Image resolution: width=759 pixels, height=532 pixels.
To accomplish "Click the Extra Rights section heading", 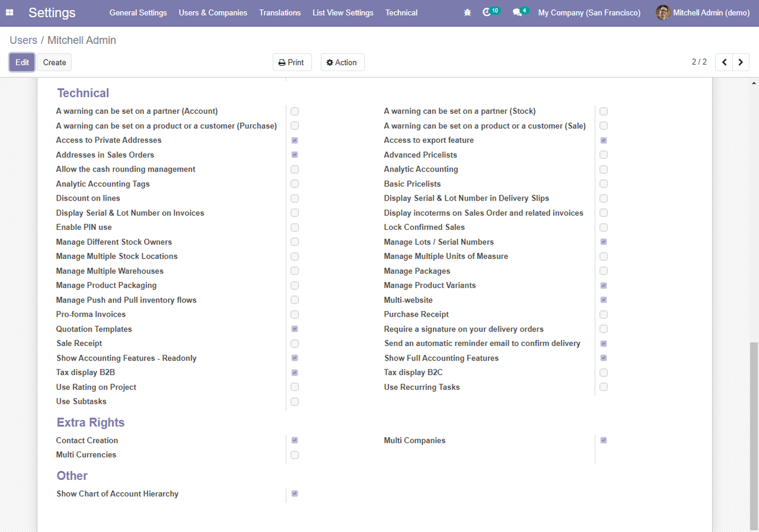I will point(91,422).
